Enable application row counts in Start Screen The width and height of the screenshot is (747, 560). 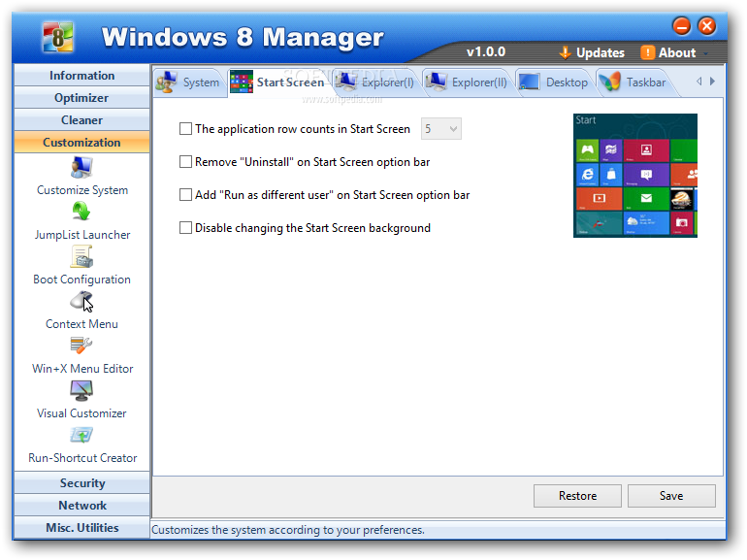(185, 129)
